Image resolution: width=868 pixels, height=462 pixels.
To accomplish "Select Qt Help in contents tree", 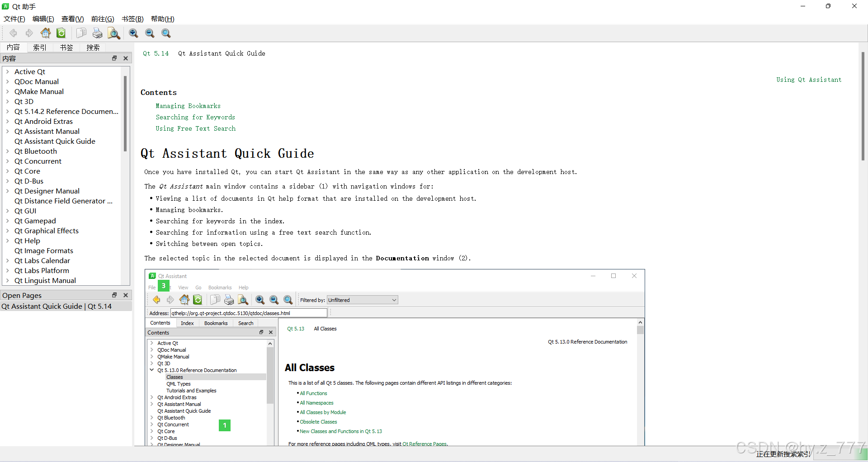I will 27,240.
